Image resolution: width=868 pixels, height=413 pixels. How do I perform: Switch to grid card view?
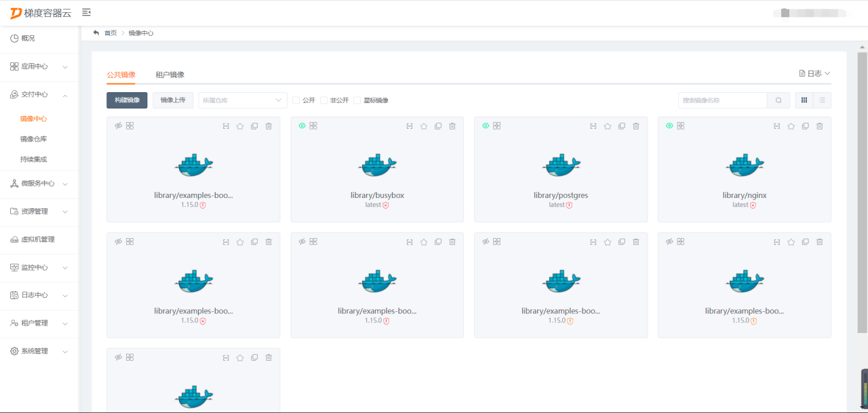(804, 100)
